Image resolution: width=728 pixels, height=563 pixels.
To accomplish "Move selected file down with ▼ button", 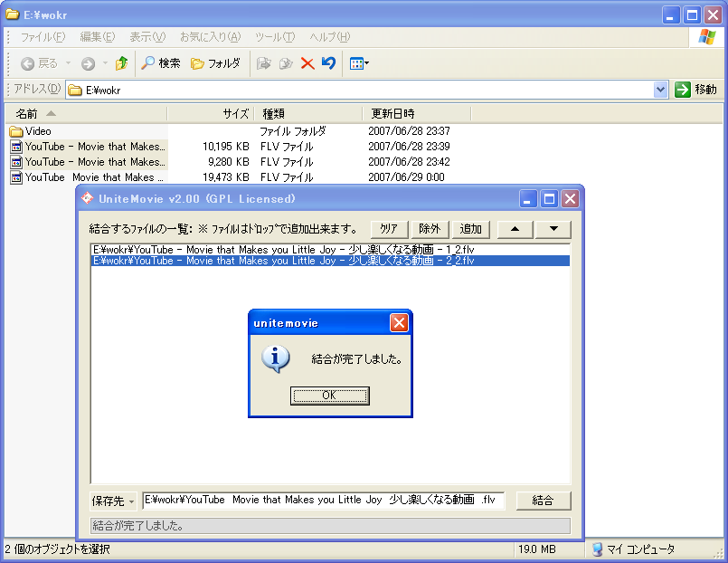I will tap(553, 229).
